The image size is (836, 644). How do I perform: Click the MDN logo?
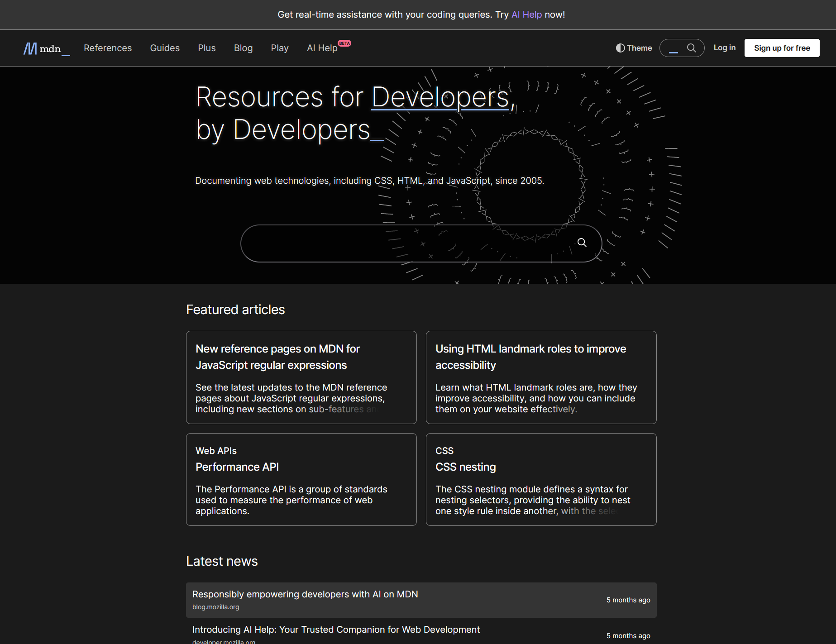pyautogui.click(x=47, y=48)
